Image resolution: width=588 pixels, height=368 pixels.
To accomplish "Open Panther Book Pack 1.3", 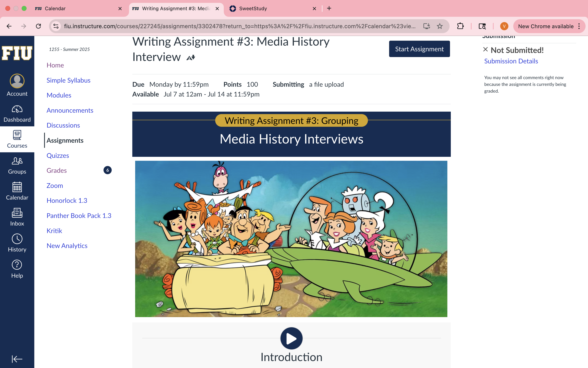I will 79,216.
